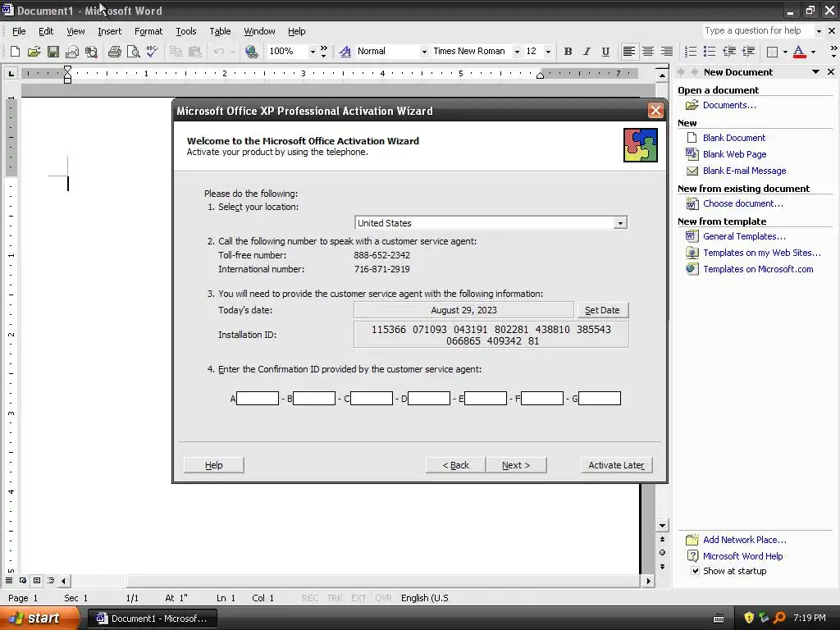The width and height of the screenshot is (840, 630).
Task: Open Print Preview from toolbar
Action: pos(134,52)
